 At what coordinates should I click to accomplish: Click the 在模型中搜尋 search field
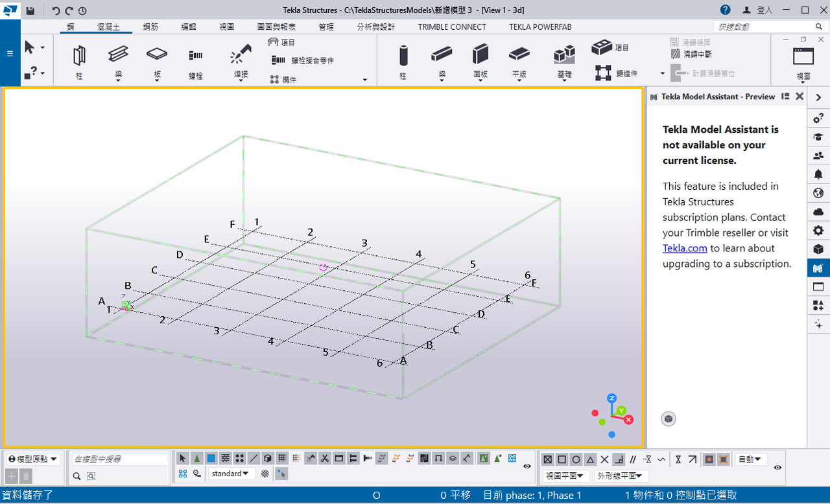tap(119, 459)
